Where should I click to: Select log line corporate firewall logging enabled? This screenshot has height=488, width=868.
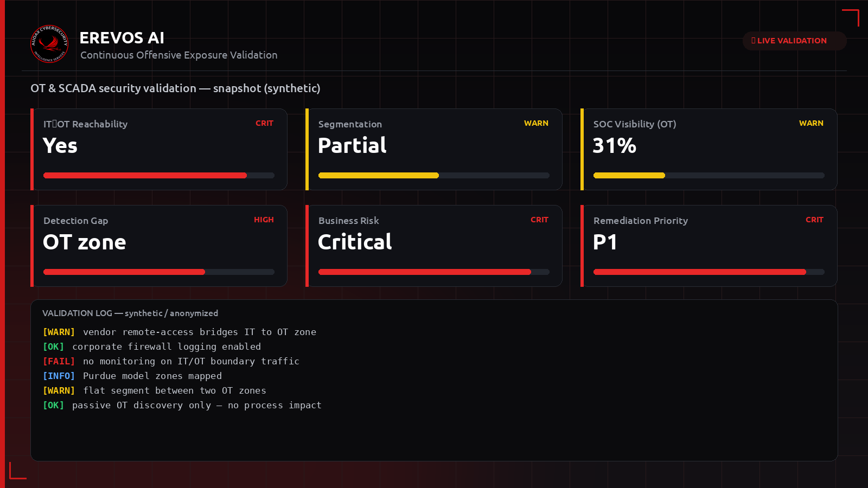[x=152, y=346]
